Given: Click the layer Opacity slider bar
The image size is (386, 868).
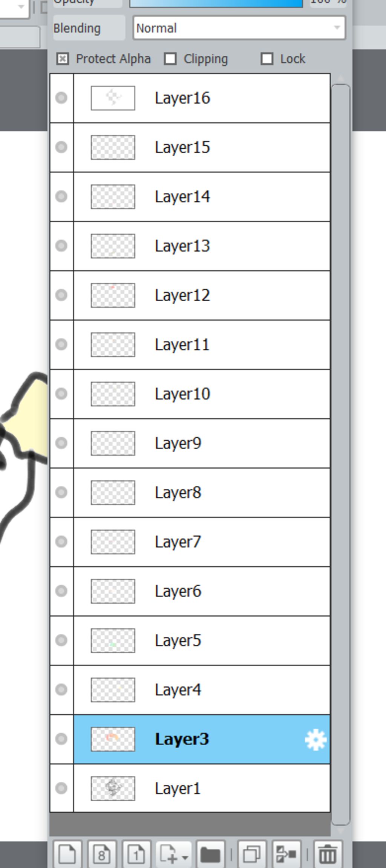Looking at the screenshot, I should point(216,3).
